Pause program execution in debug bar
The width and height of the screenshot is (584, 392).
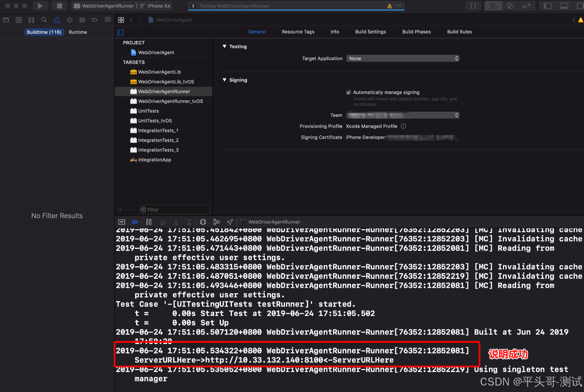tap(149, 222)
